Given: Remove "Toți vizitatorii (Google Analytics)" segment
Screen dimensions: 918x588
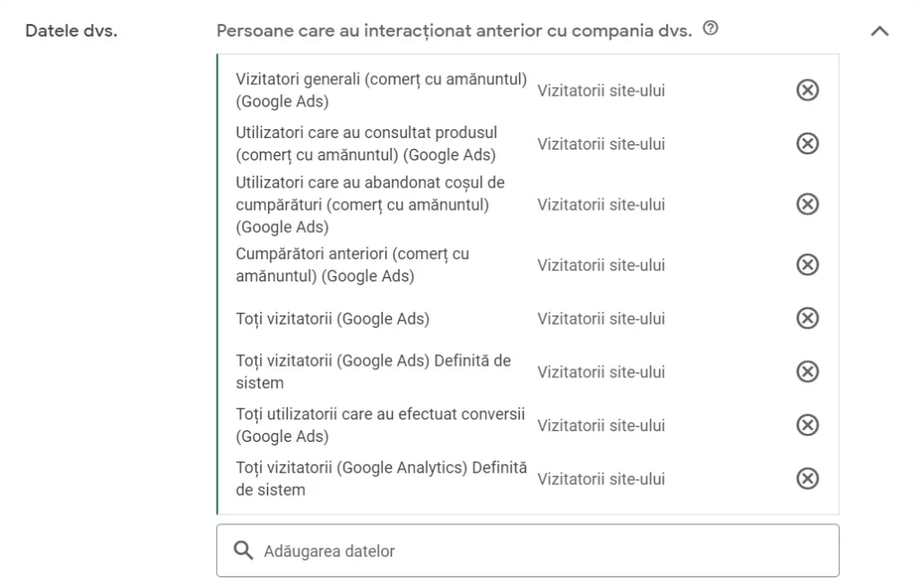Looking at the screenshot, I should pyautogui.click(x=806, y=479).
